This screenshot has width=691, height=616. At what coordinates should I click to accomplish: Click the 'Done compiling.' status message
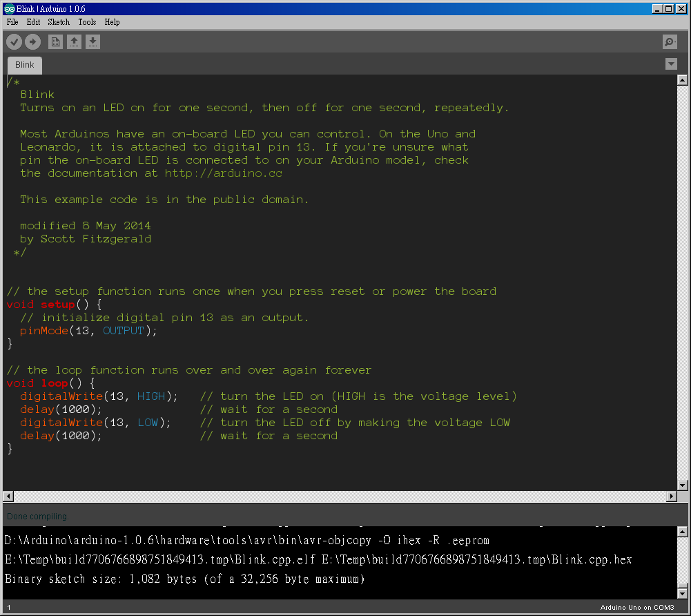coord(38,516)
